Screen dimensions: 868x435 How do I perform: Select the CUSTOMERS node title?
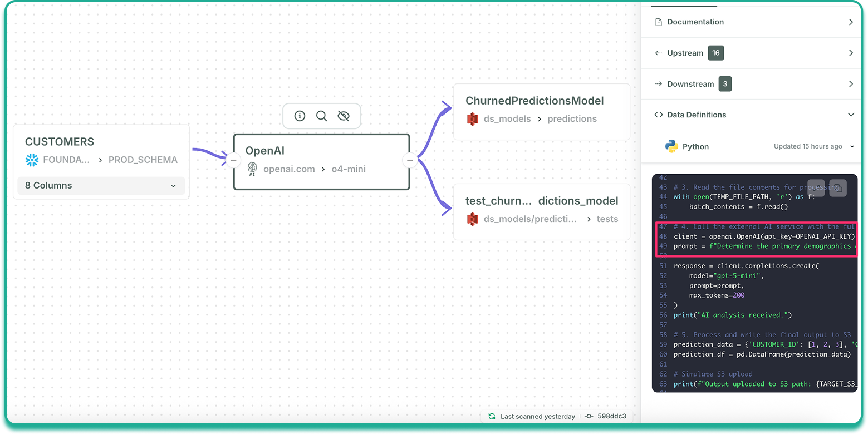coord(60,142)
